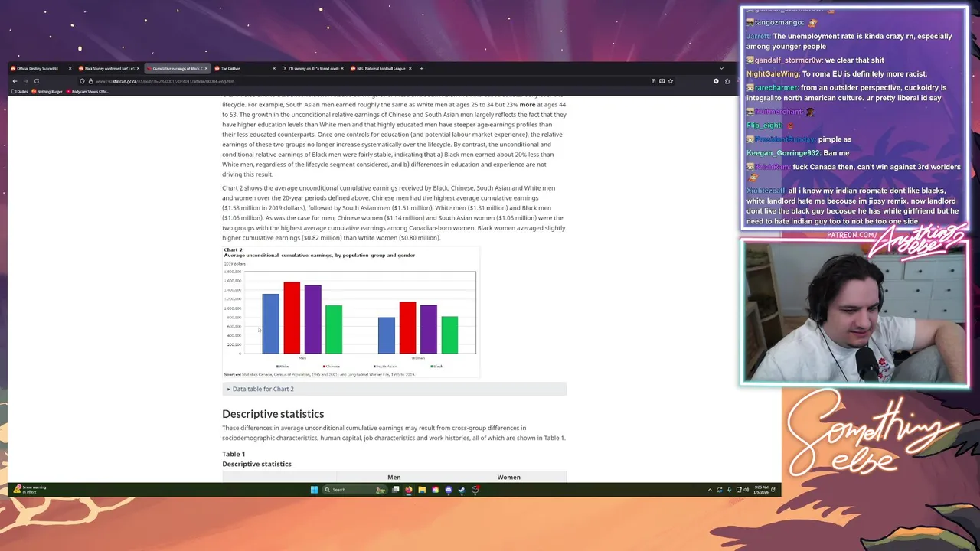Click the snow warning weather widget
Image resolution: width=980 pixels, height=551 pixels.
pos(29,489)
